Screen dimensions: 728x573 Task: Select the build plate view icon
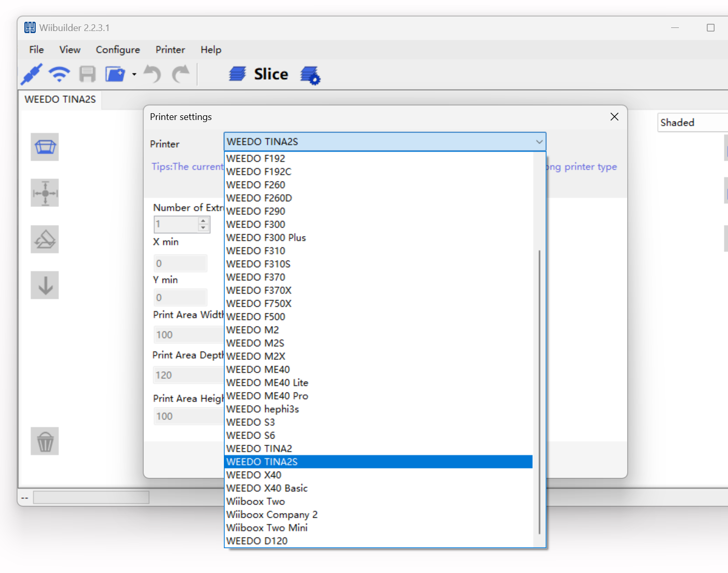(44, 147)
